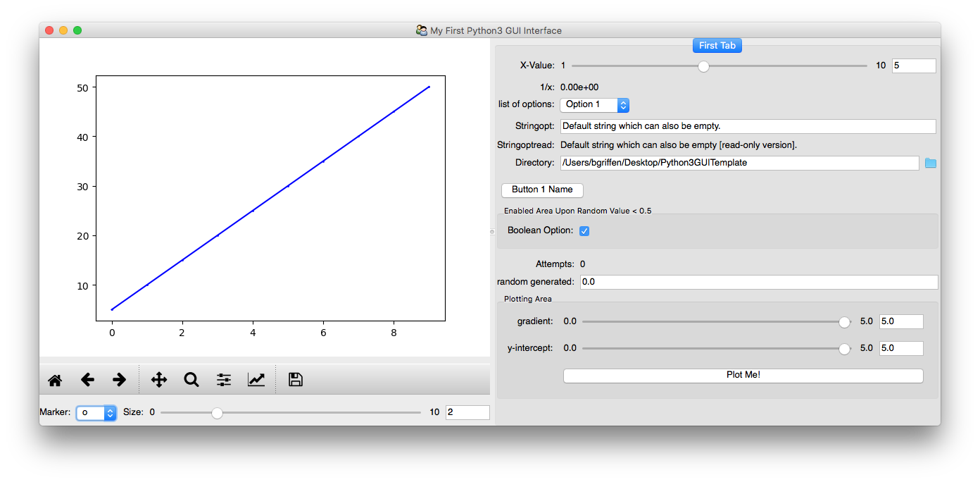Click the Stringopt text field
The width and height of the screenshot is (980, 482).
[748, 126]
